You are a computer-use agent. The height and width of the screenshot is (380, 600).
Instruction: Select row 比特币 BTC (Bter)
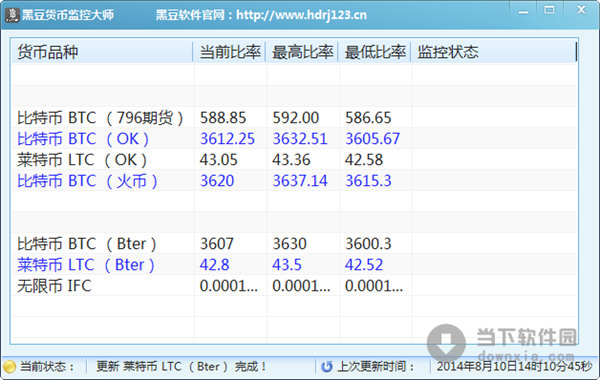click(x=294, y=243)
